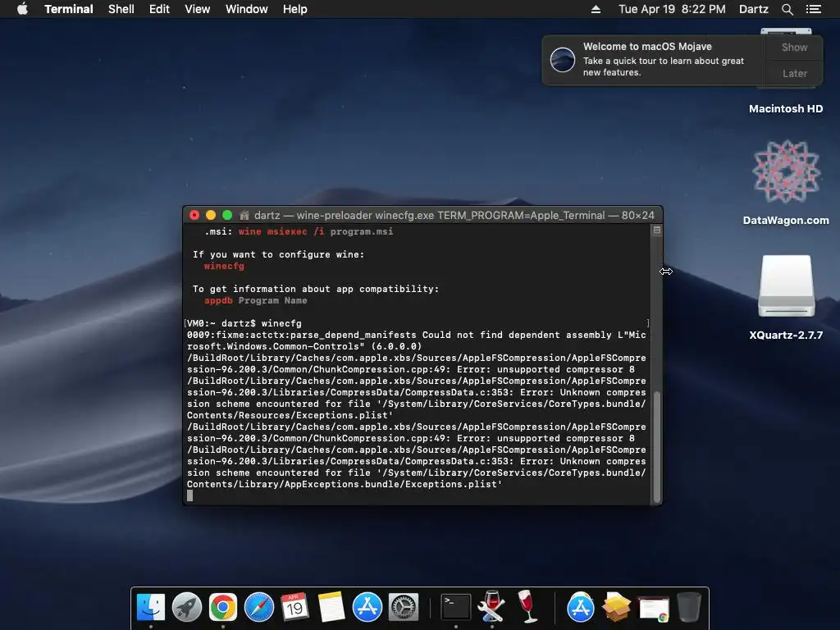The height and width of the screenshot is (630, 840).
Task: Open the Help menu
Action: click(295, 9)
